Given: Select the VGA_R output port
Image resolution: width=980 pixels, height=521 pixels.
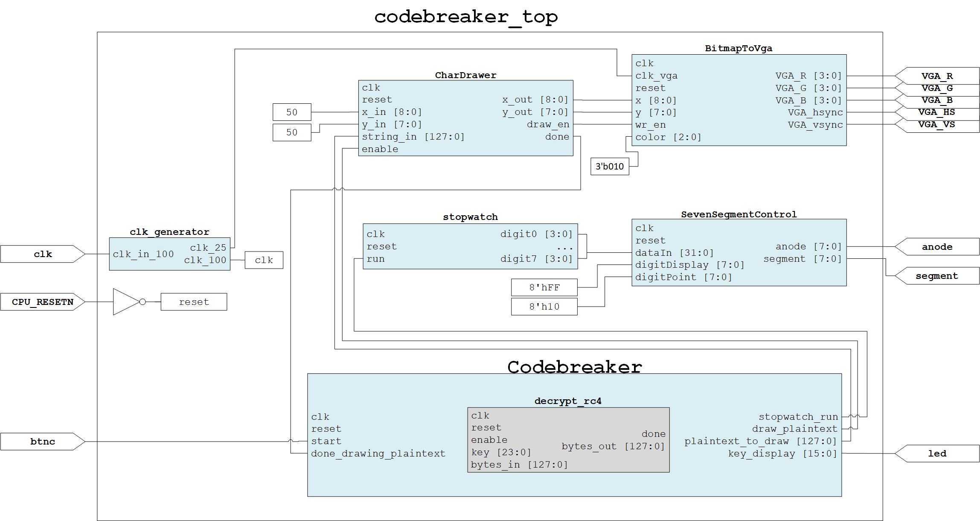Looking at the screenshot, I should click(x=937, y=76).
